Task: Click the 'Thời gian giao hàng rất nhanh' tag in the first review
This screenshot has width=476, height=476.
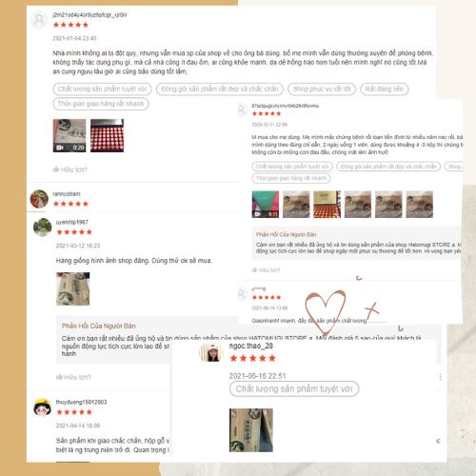Action: pos(101,104)
